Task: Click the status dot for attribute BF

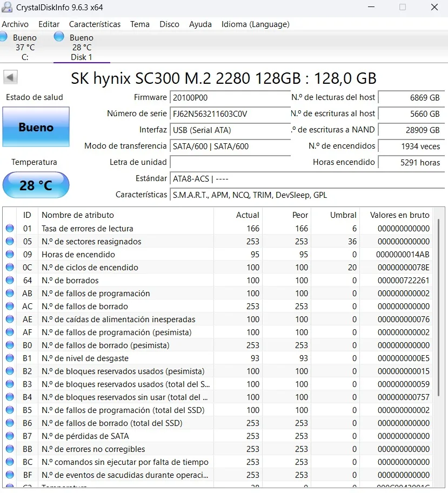Action: pos(10,475)
